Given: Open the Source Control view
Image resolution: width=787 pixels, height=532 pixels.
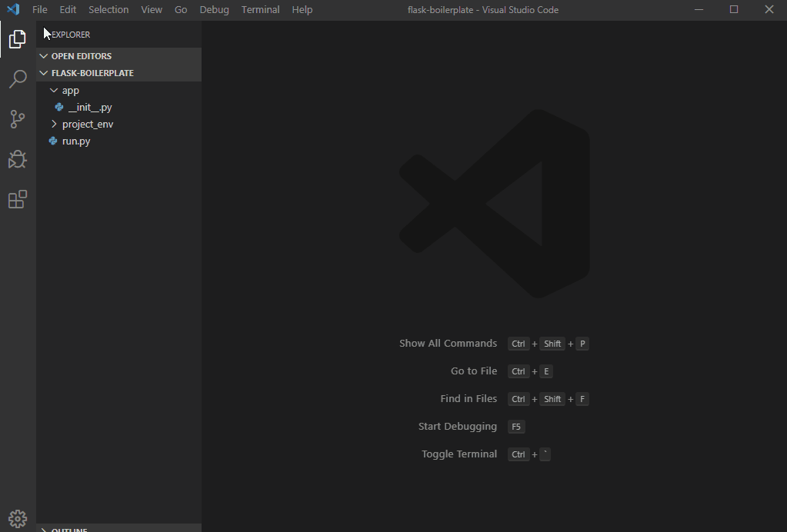Looking at the screenshot, I should [18, 119].
